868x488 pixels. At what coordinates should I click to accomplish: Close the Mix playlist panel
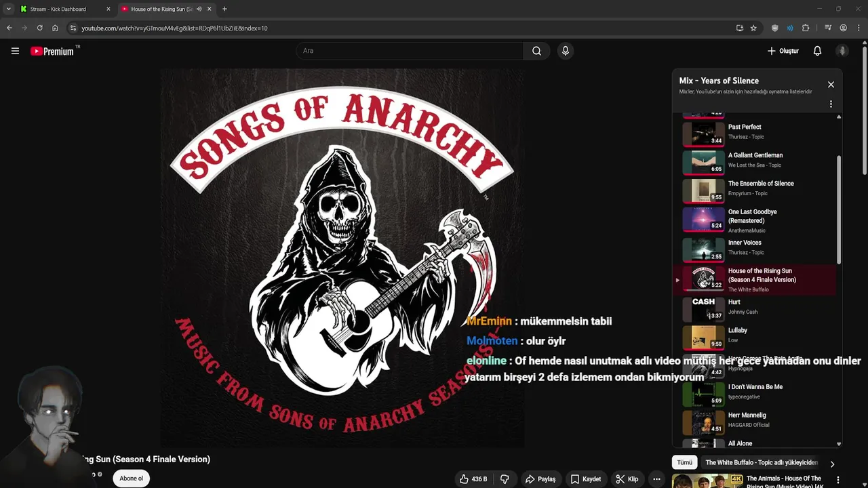831,85
